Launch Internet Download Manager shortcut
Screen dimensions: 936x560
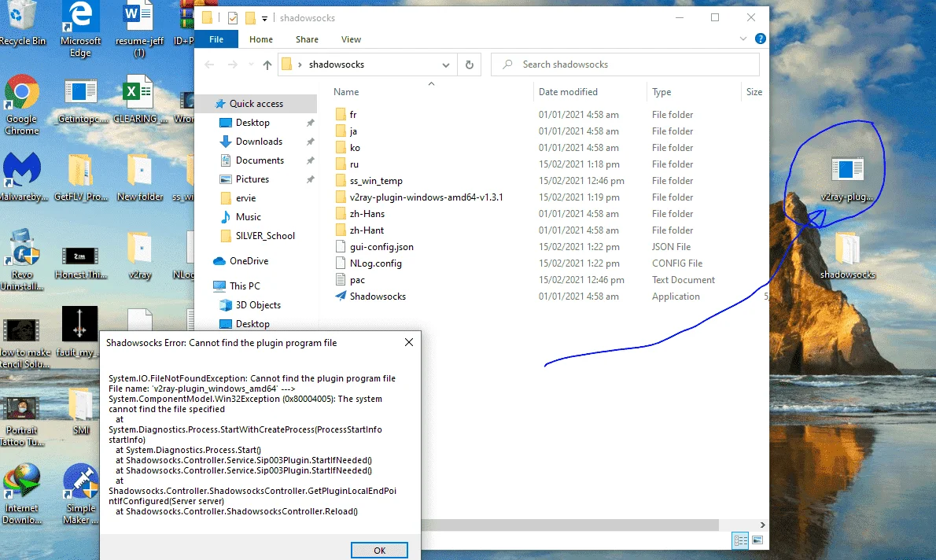(22, 495)
